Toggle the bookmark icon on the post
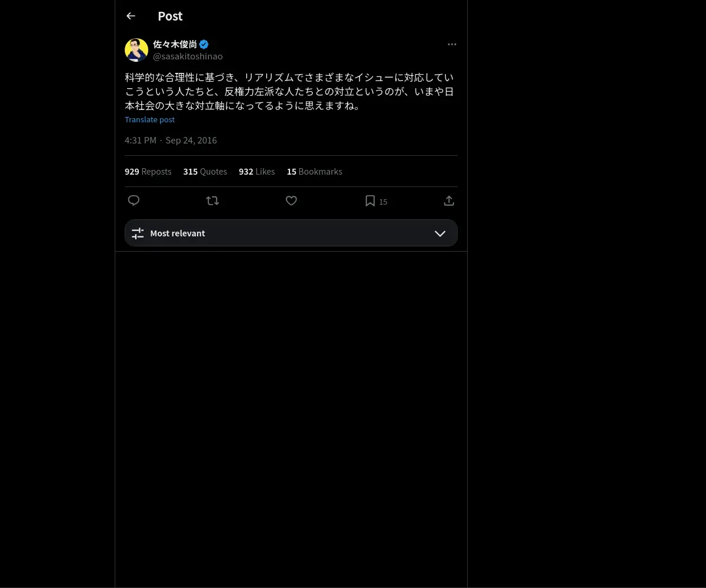Viewport: 706px width, 588px height. 370,201
